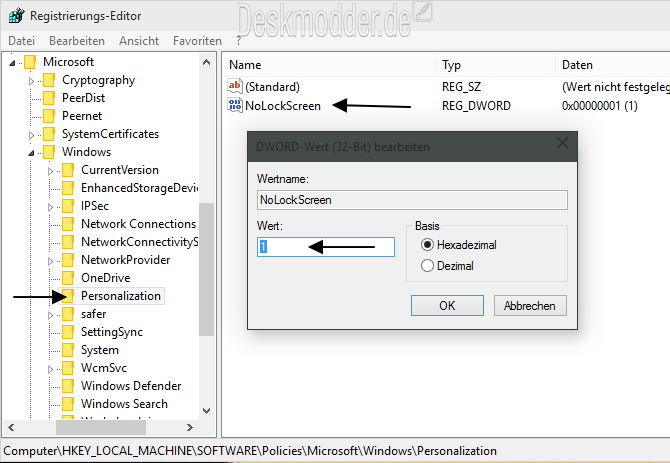Click the tree scroll down arrow
The width and height of the screenshot is (670, 463).
pyautogui.click(x=207, y=411)
